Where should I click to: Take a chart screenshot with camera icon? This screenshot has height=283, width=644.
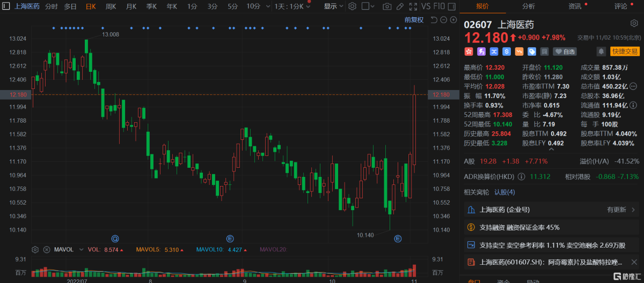[x=387, y=6]
